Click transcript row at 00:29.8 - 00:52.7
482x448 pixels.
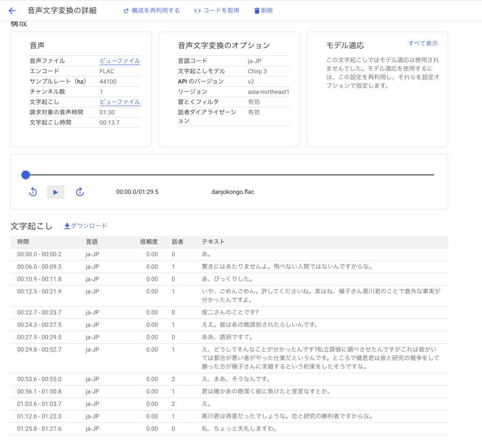pos(229,358)
